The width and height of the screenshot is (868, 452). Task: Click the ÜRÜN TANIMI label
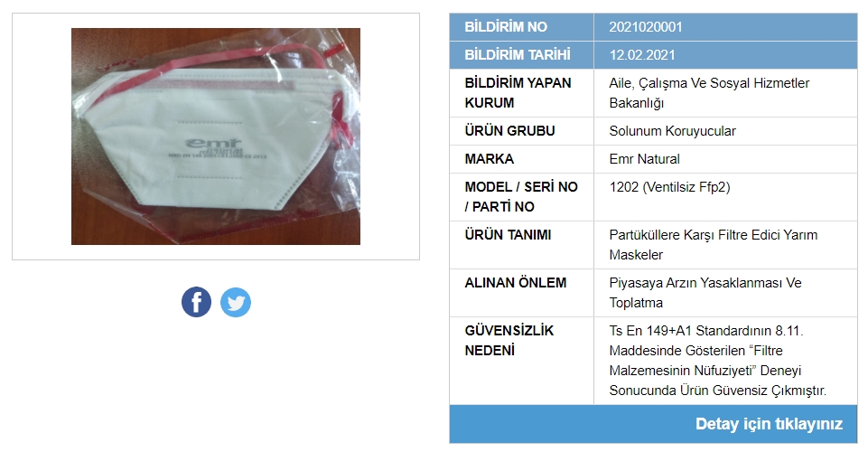pyautogui.click(x=509, y=235)
